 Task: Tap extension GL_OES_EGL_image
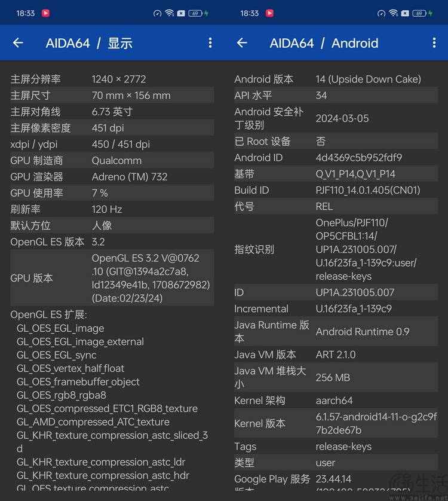pyautogui.click(x=60, y=328)
